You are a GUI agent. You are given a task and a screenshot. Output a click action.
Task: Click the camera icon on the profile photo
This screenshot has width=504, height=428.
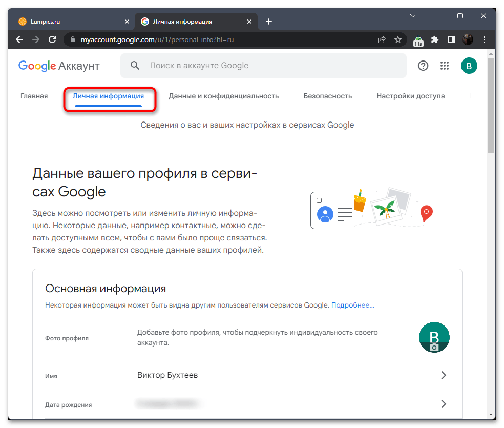pos(434,348)
